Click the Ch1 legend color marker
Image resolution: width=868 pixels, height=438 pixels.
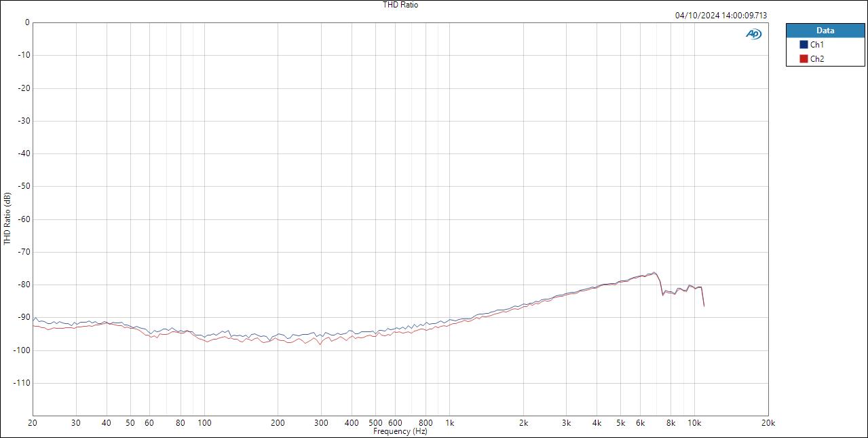click(x=804, y=44)
